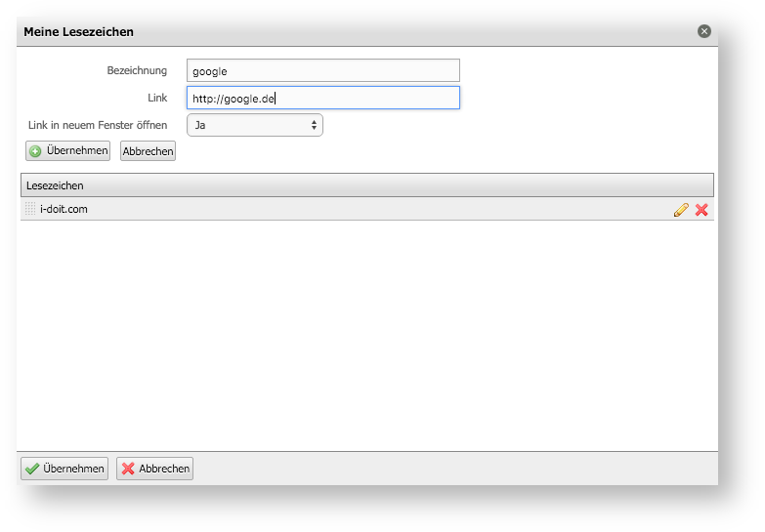Grab the drag handle beside i-doit.com
Viewport: 765px width, 532px height.
pyautogui.click(x=30, y=209)
